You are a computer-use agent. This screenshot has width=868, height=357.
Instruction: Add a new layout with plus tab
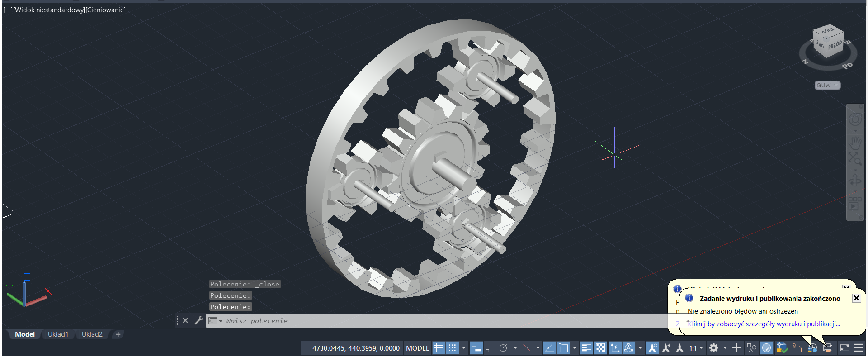[118, 334]
